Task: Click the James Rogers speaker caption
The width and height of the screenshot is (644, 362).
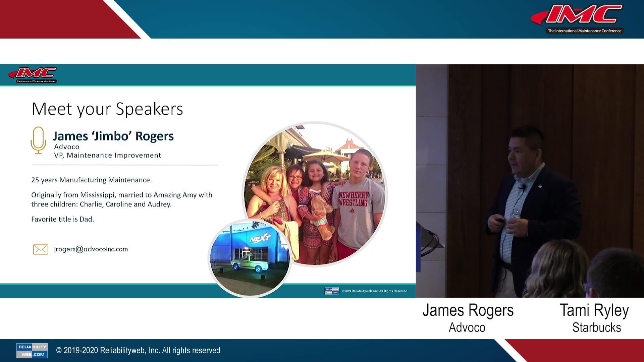Action: pos(468,310)
